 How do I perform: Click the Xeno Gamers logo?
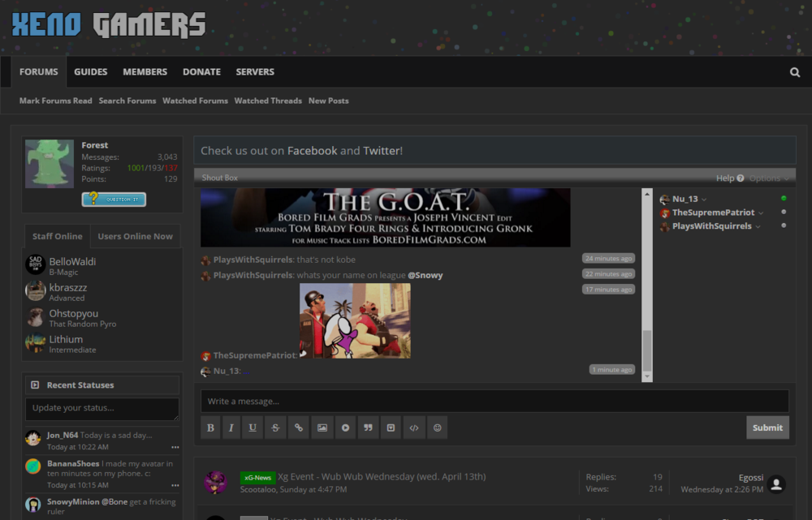click(109, 25)
